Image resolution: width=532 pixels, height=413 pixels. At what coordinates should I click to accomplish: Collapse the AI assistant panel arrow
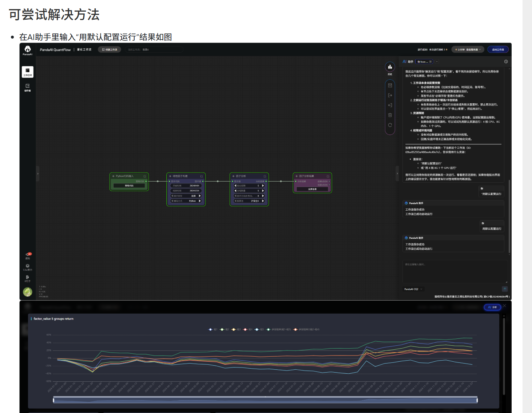397,174
